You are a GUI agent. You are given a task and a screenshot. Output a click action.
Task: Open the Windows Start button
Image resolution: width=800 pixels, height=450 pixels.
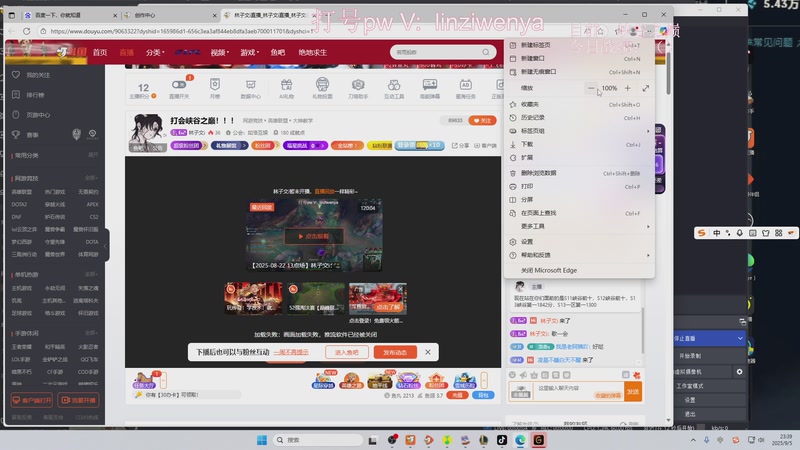(x=262, y=440)
